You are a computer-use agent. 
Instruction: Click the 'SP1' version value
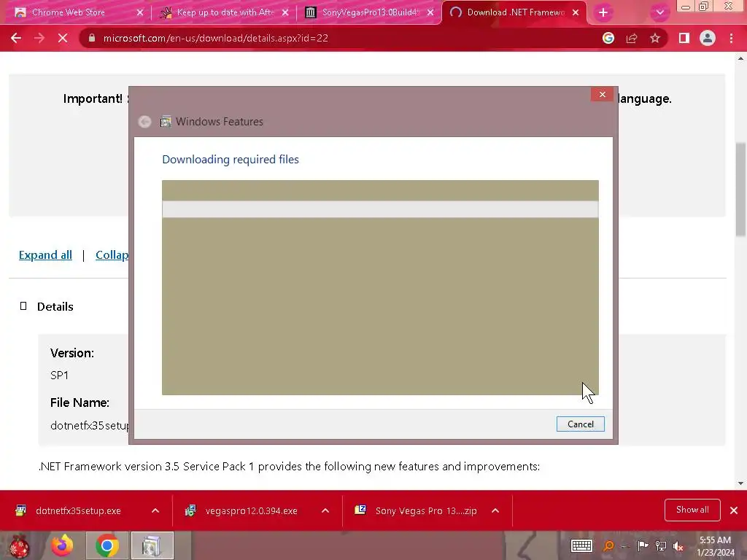point(59,376)
